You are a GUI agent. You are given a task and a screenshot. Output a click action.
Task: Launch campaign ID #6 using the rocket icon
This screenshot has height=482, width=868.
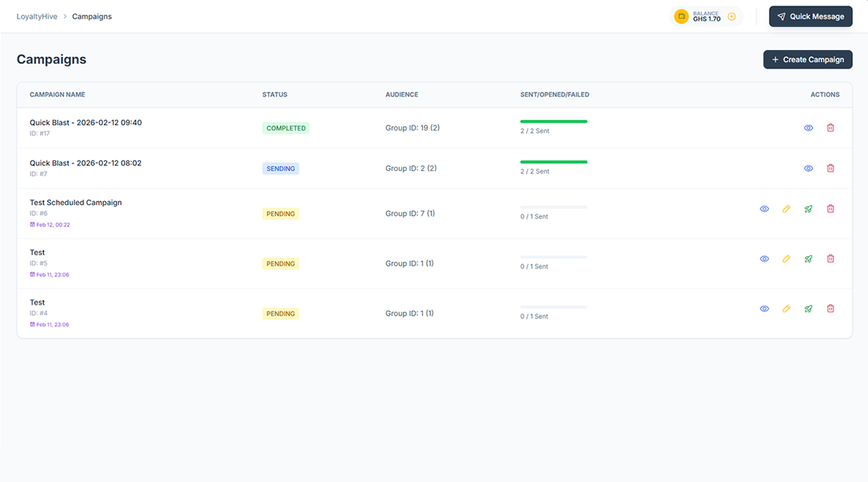(x=808, y=208)
